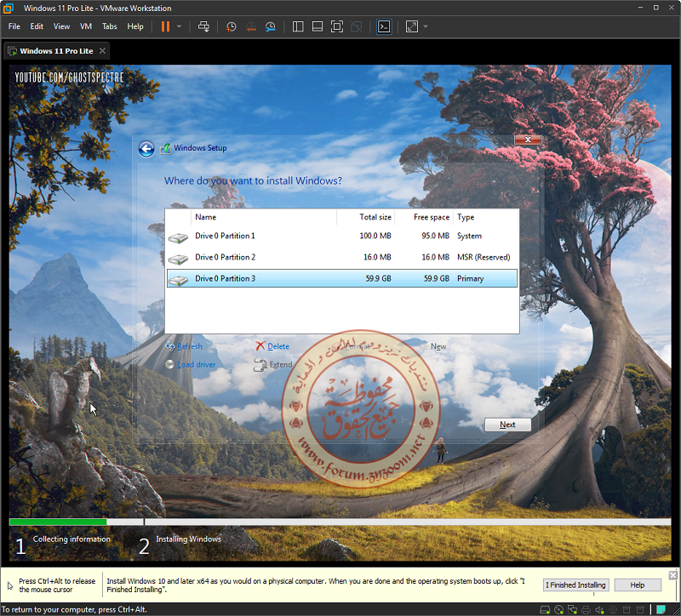Open the File menu

click(14, 26)
